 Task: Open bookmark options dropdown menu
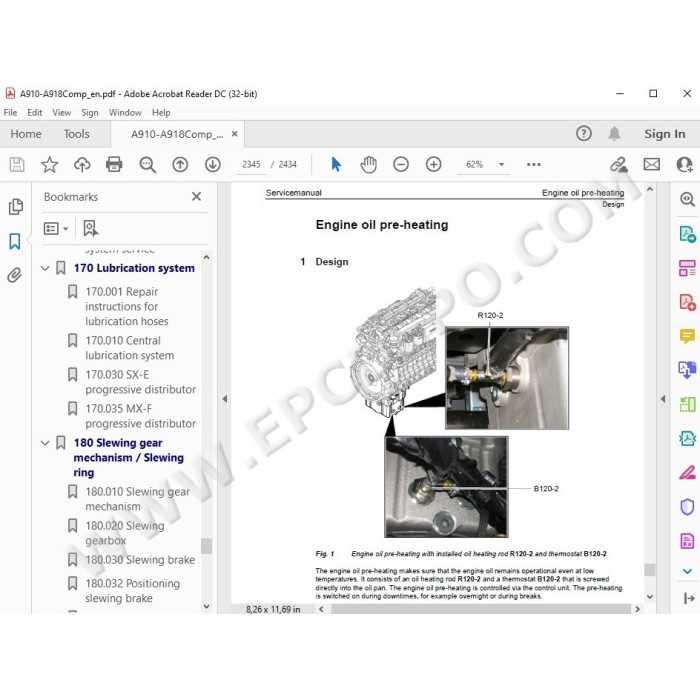(x=56, y=229)
